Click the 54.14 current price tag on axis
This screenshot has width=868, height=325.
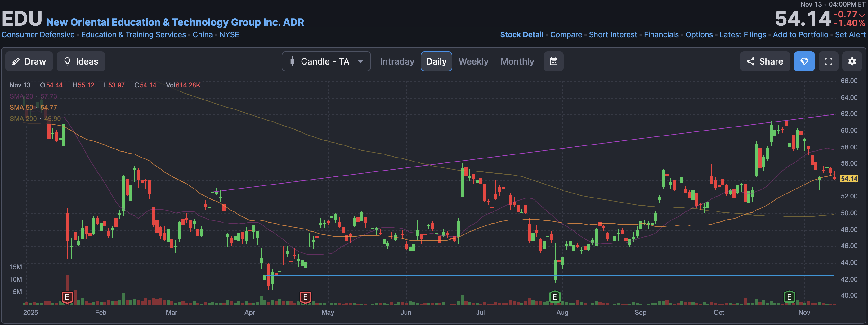click(849, 179)
